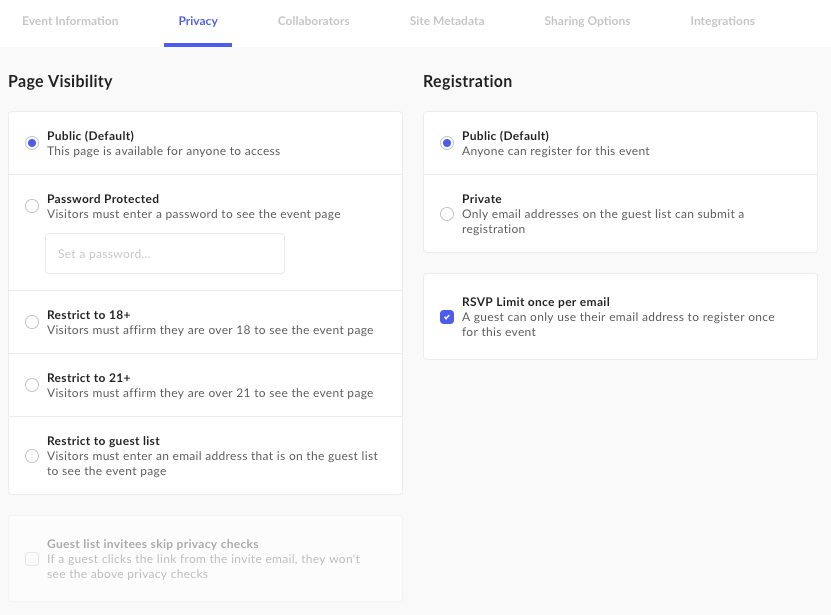Click the Restrict to guest list label

(103, 441)
